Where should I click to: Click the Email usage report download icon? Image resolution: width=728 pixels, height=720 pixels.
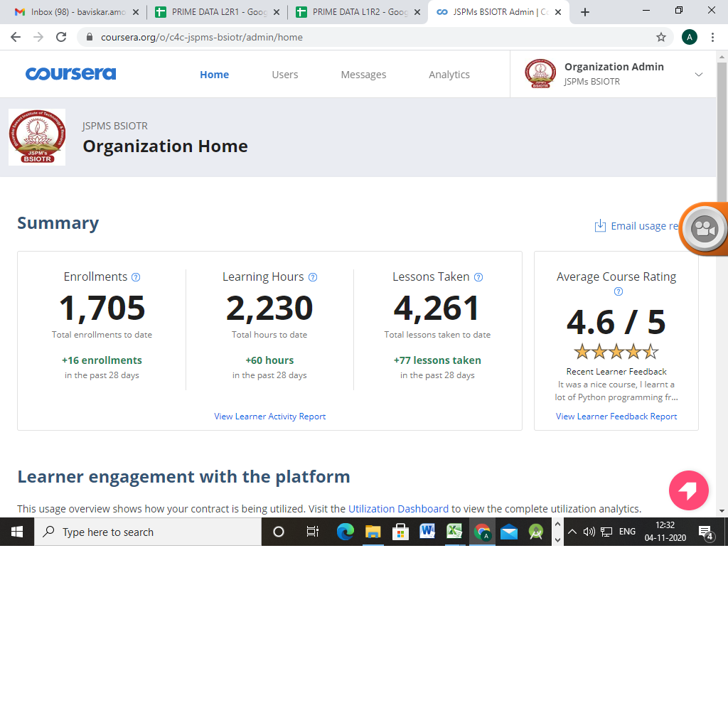pyautogui.click(x=600, y=225)
